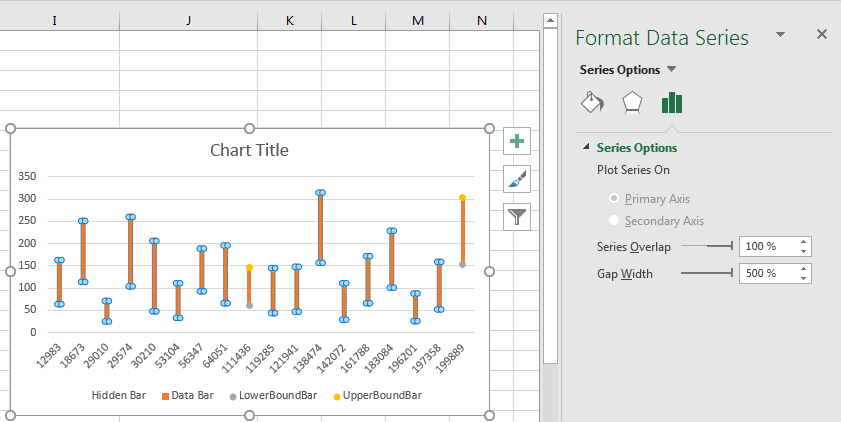Adjust the Gap Width slider

(x=707, y=273)
